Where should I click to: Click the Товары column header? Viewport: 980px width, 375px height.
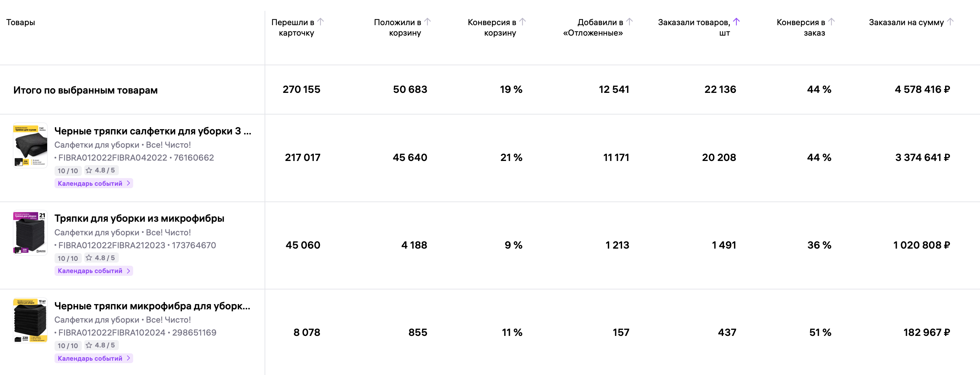click(21, 22)
